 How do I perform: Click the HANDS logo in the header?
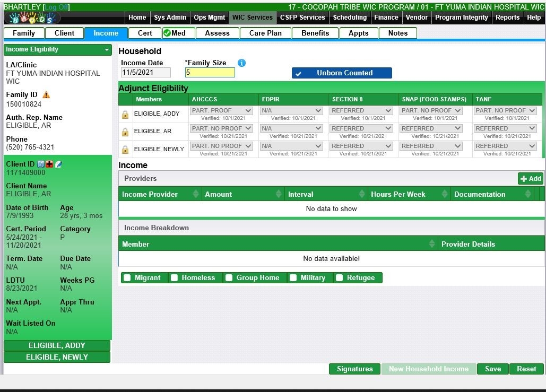click(x=32, y=18)
